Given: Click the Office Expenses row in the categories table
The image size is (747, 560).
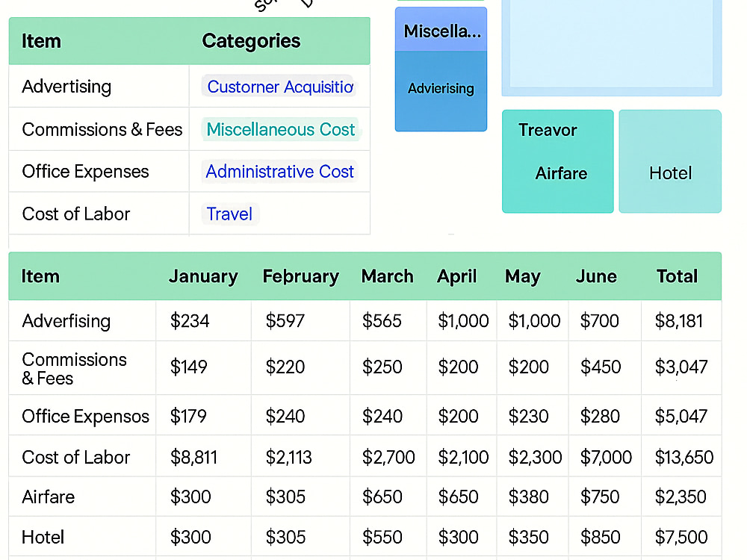Looking at the screenshot, I should (x=189, y=172).
